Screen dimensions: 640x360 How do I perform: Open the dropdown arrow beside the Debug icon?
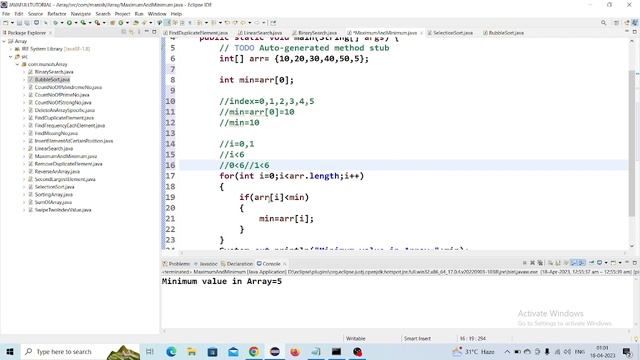point(62,23)
